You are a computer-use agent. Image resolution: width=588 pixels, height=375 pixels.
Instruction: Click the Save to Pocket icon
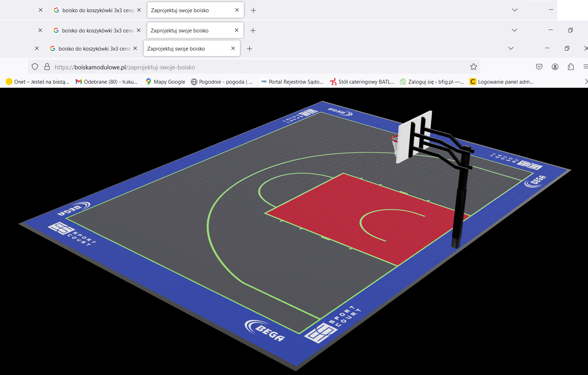click(539, 67)
